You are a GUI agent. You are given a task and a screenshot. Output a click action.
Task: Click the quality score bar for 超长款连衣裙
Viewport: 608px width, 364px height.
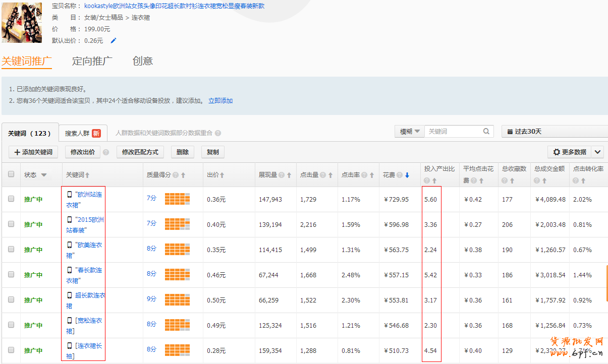point(177,299)
